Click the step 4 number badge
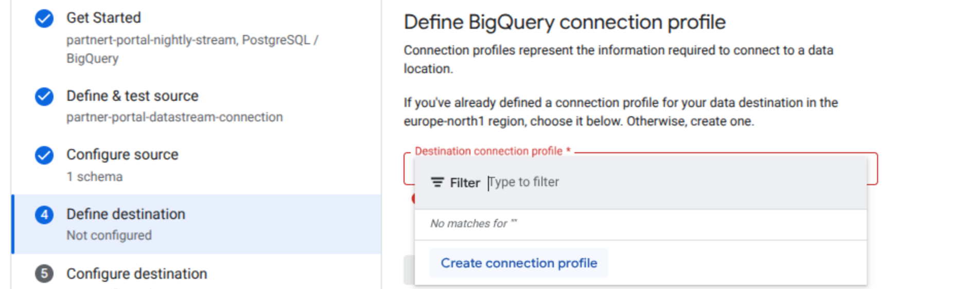This screenshot has width=980, height=289. click(x=44, y=214)
